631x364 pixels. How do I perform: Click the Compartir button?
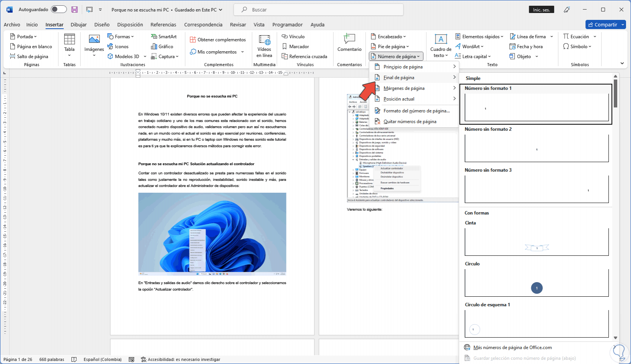pos(605,24)
